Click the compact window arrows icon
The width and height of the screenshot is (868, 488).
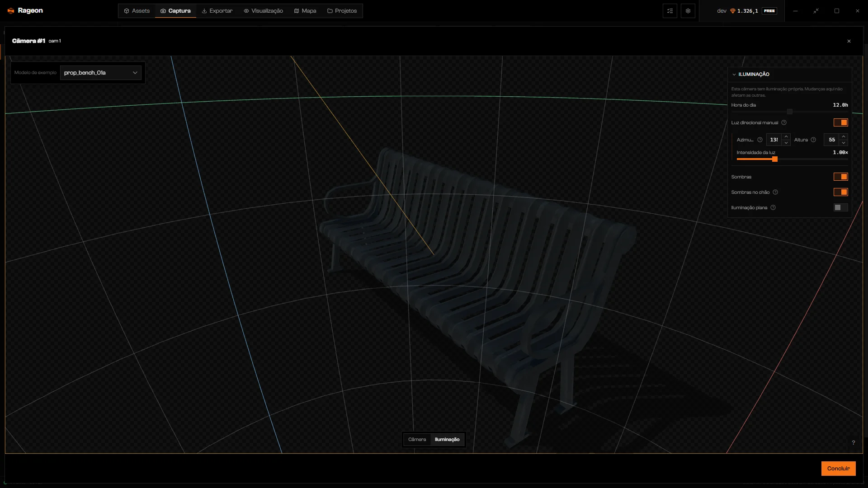point(816,11)
